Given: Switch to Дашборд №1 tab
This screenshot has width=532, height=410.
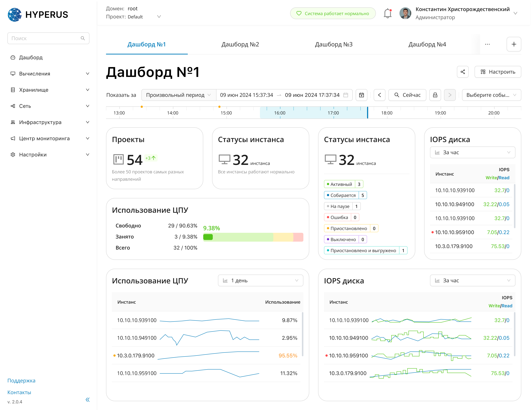Looking at the screenshot, I should [x=147, y=44].
